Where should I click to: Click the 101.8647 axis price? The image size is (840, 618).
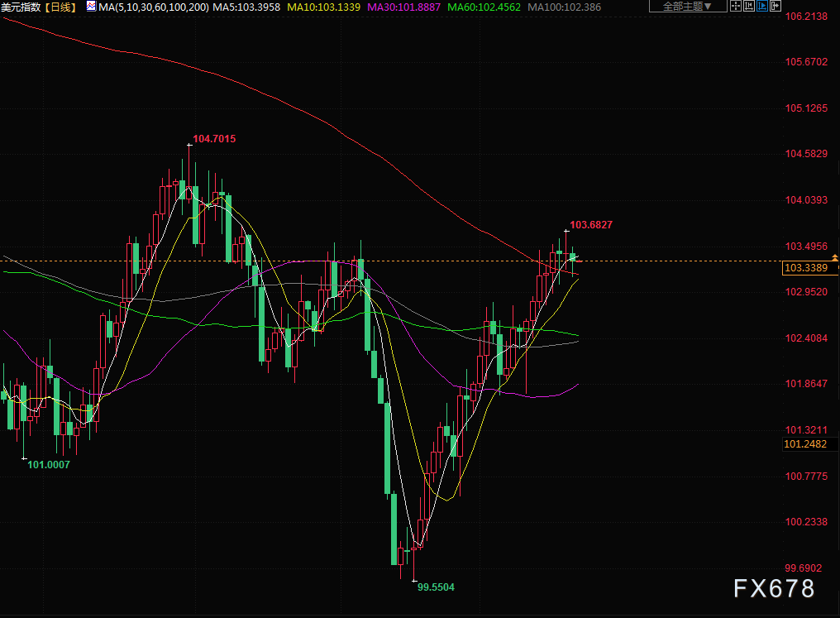[x=806, y=383]
